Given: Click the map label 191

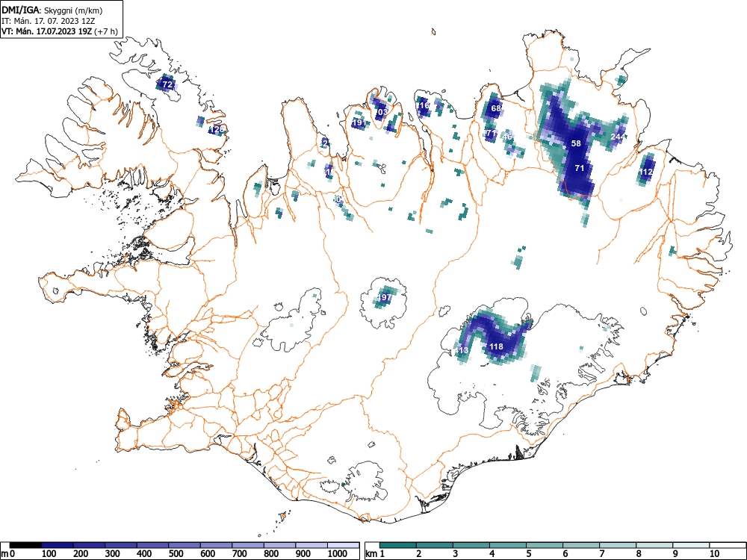Looking at the screenshot, I should (x=359, y=123).
